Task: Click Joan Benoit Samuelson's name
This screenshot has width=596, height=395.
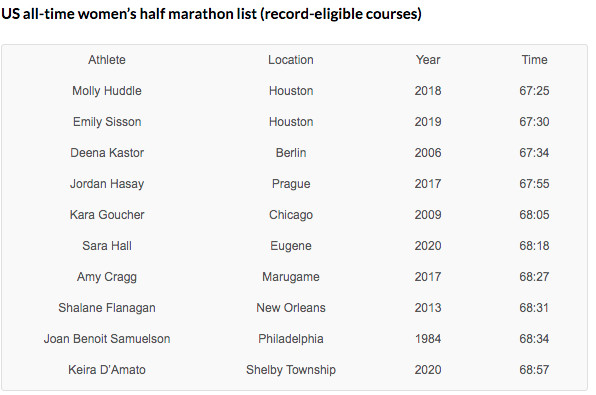Action: tap(107, 339)
